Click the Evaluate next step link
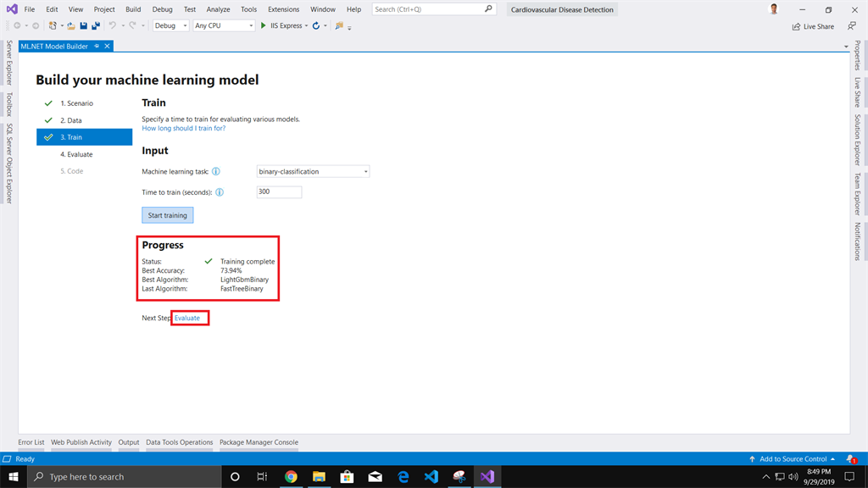The height and width of the screenshot is (488, 868). [187, 319]
